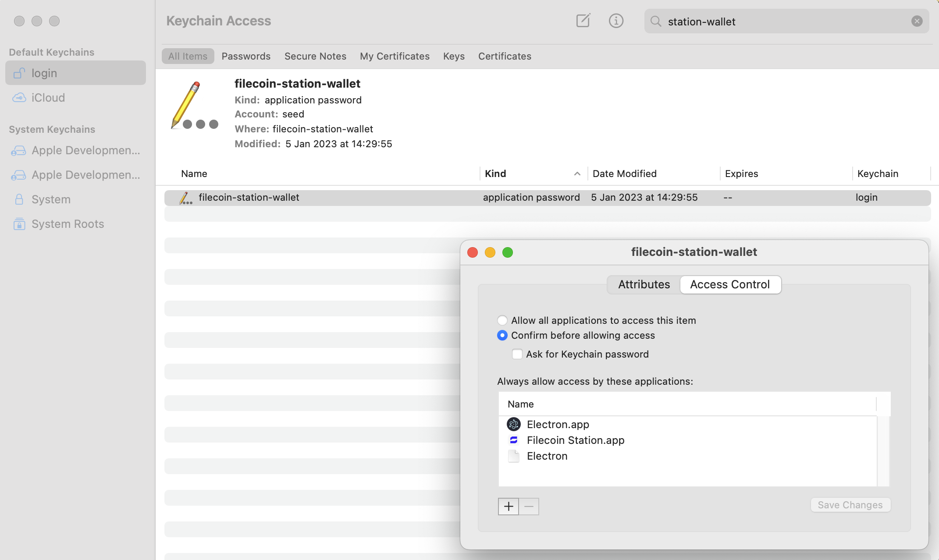Select Confirm before allowing access
Image resolution: width=939 pixels, height=560 pixels.
pos(502,335)
